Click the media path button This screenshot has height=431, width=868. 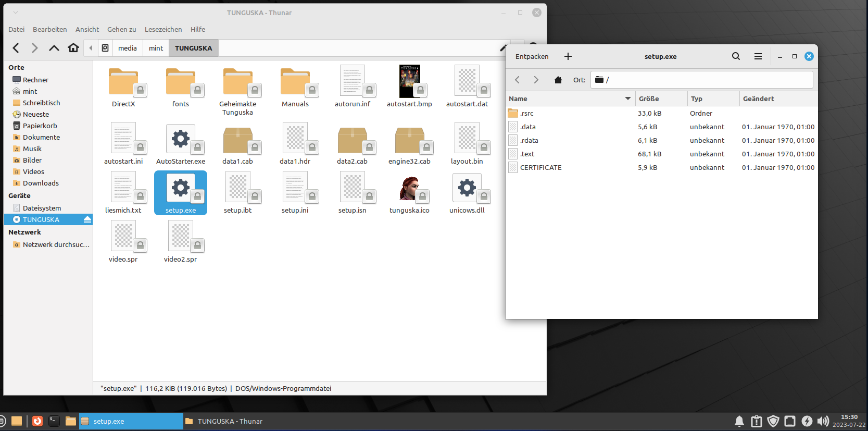tap(128, 48)
